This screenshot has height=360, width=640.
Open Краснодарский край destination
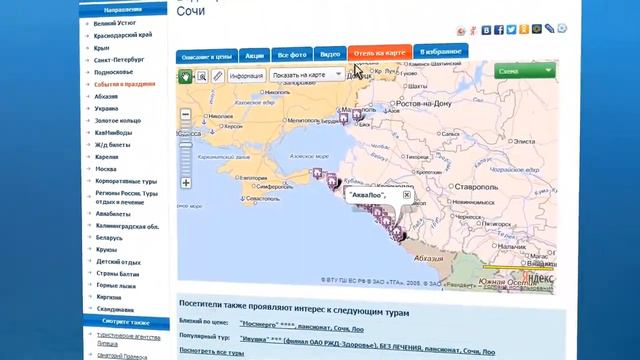tap(123, 36)
